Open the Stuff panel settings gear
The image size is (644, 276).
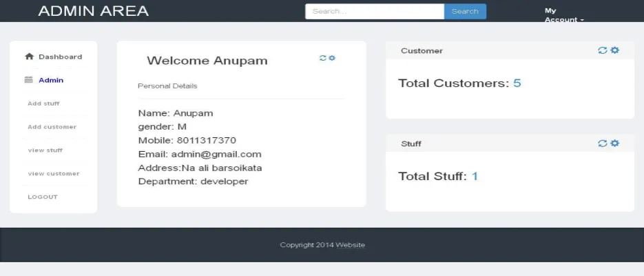(614, 143)
